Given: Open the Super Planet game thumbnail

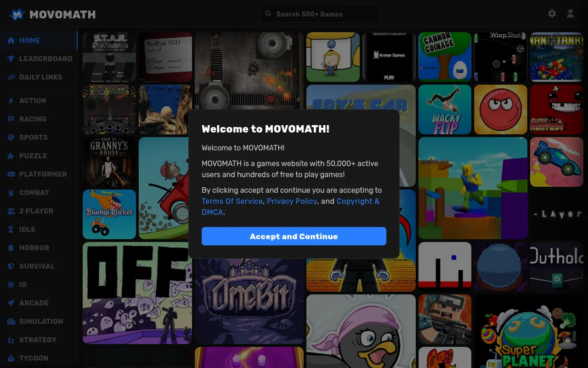Looking at the screenshot, I should tap(529, 331).
